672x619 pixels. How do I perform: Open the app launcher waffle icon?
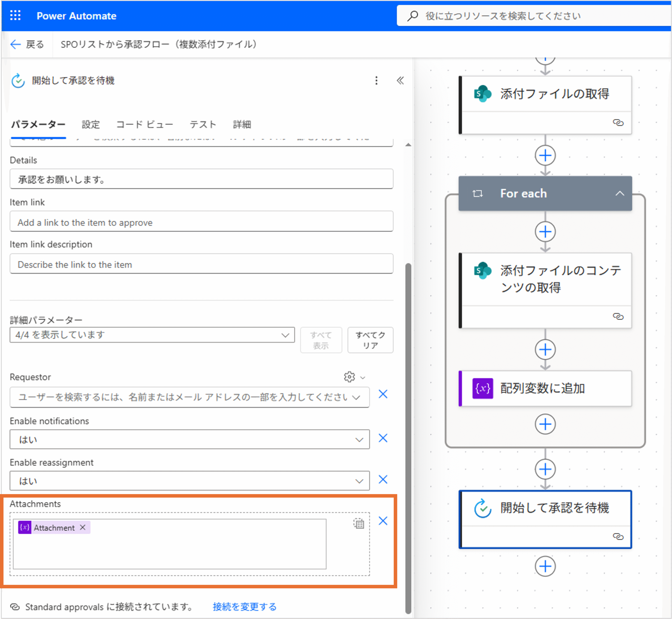[15, 15]
